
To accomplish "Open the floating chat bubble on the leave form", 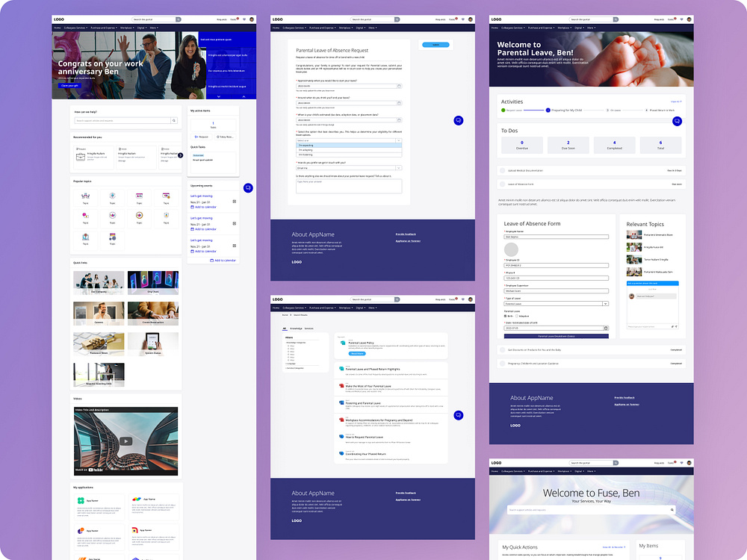I will point(458,121).
